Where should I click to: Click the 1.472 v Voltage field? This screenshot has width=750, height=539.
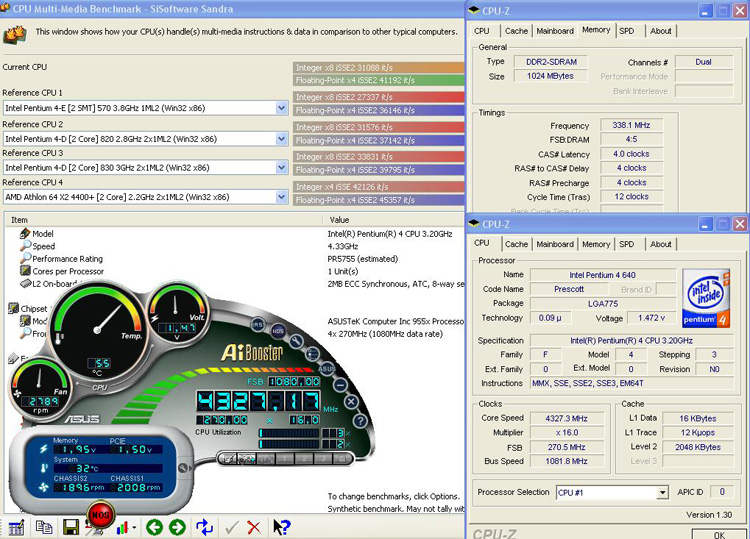pyautogui.click(x=651, y=318)
